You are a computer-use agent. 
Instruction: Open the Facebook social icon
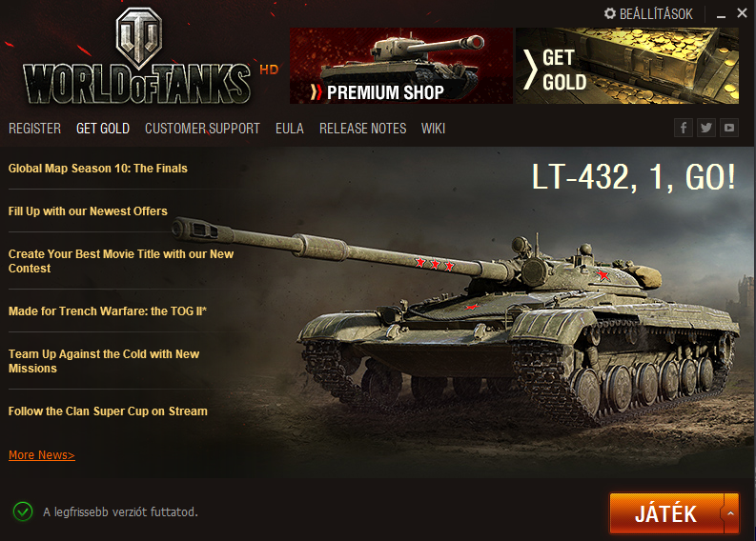point(684,128)
